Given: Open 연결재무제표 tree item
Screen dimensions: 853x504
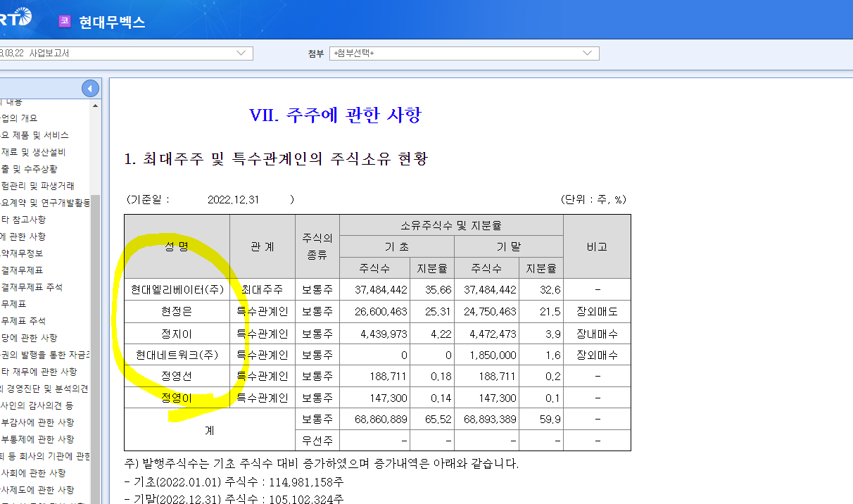Looking at the screenshot, I should pos(23,270).
